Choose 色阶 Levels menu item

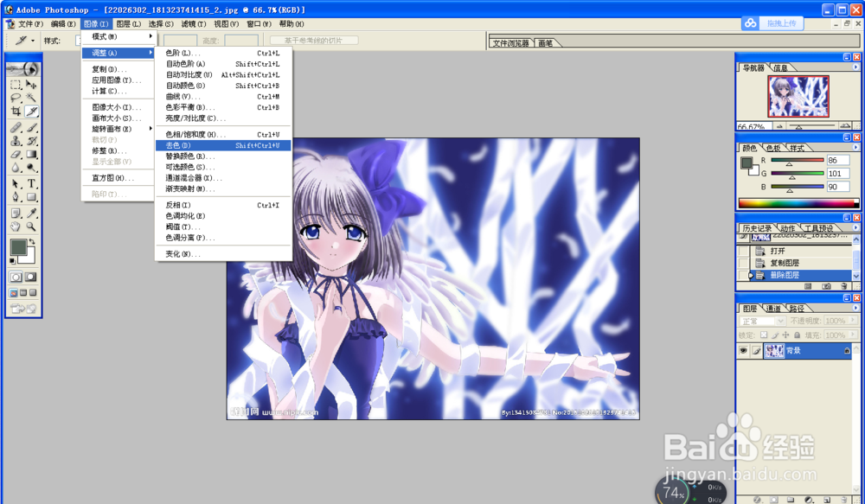223,53
